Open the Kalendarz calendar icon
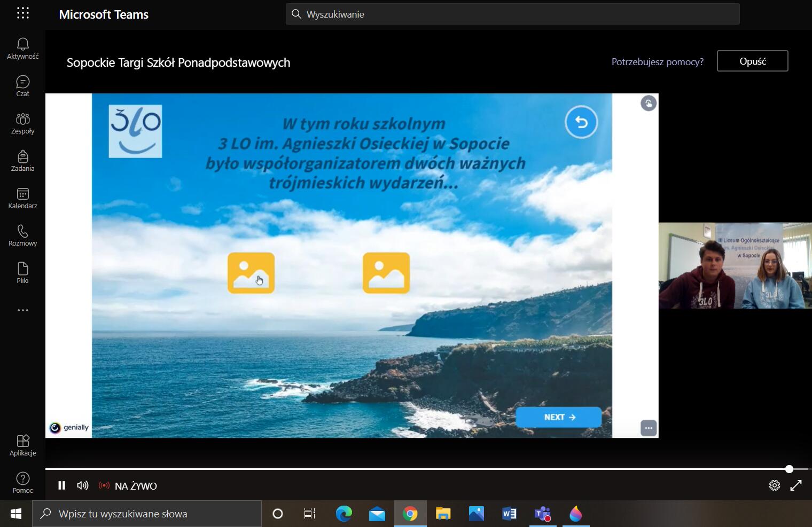This screenshot has width=812, height=527. pyautogui.click(x=22, y=198)
